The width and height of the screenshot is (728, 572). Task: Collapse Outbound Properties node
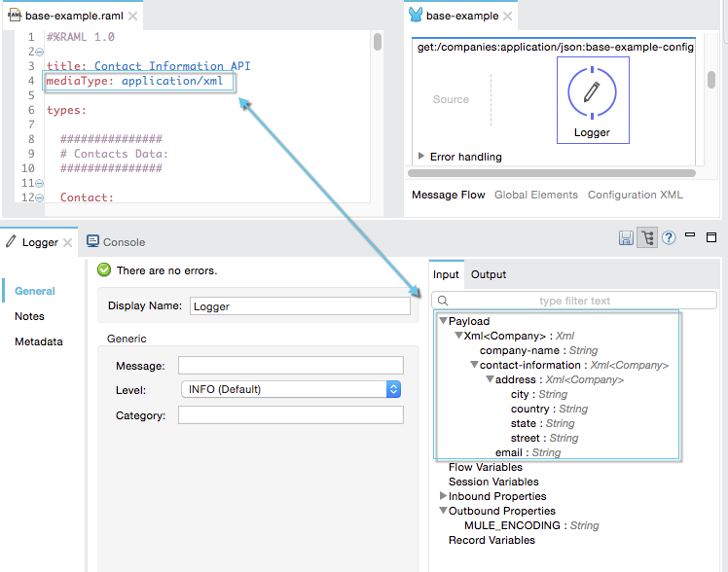pos(444,511)
